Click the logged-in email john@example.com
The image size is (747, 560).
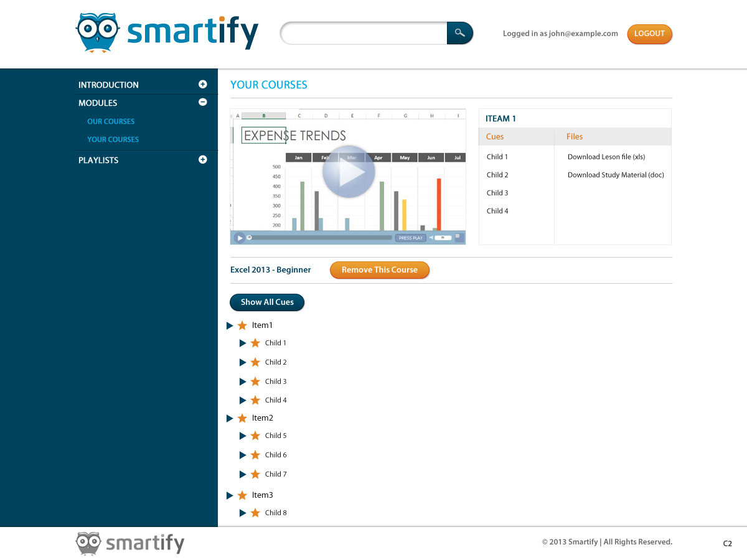583,34
